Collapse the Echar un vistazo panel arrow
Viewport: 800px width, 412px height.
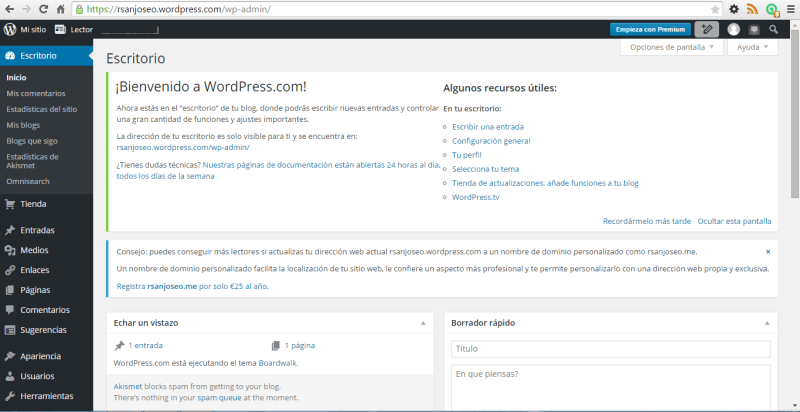422,323
